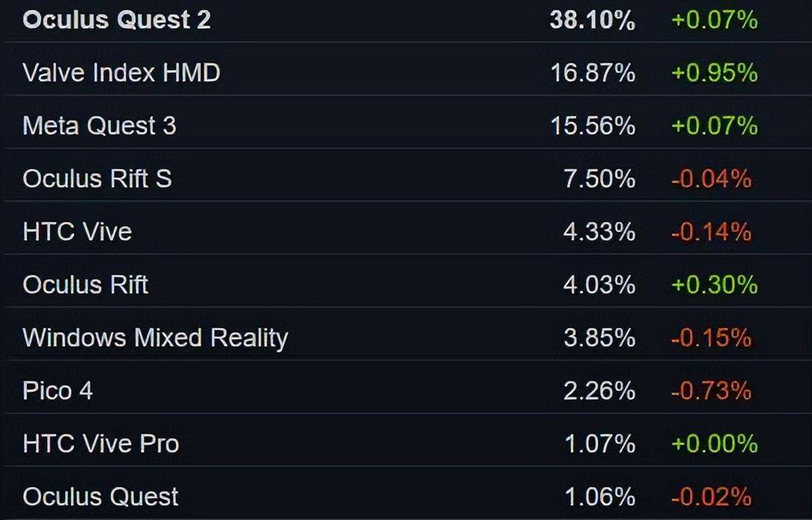This screenshot has height=520, width=812.
Task: Click the 16.87% usage percentage
Action: point(592,73)
